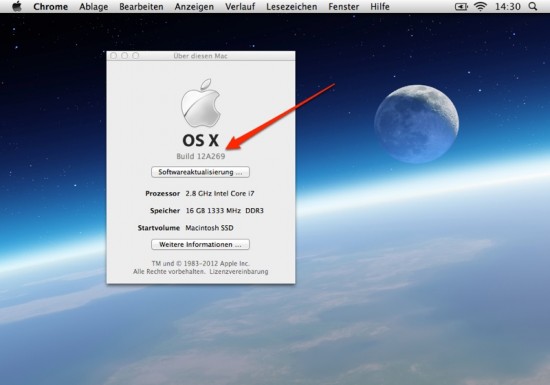The width and height of the screenshot is (550, 385).
Task: Open the Fenster menu
Action: [343, 7]
